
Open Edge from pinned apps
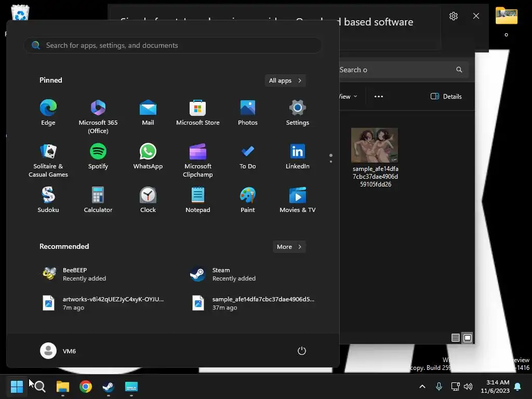coord(48,113)
